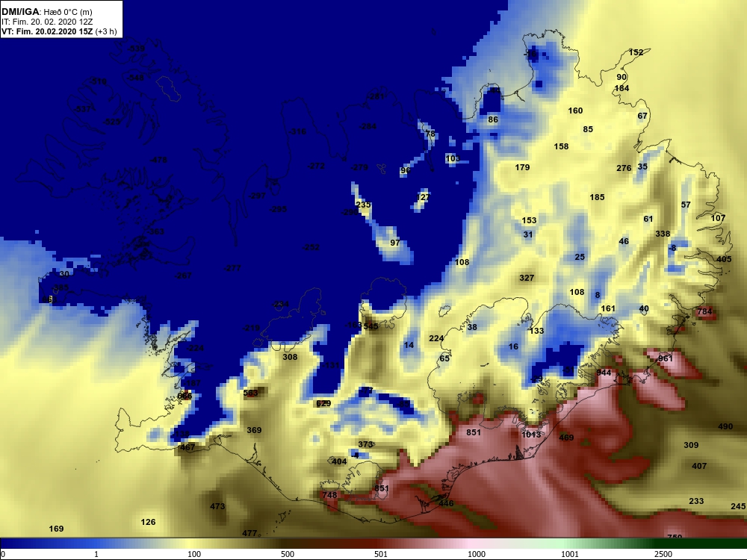747x560 pixels.
Task: Click the 'VT: Fim. 20.02.2020 15Z' valid time line
Action: pos(46,31)
